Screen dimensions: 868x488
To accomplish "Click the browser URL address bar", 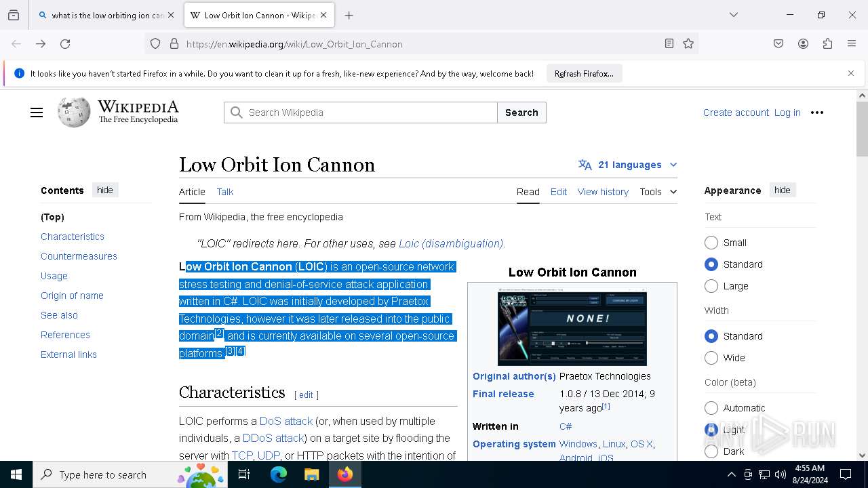I will pyautogui.click(x=420, y=44).
